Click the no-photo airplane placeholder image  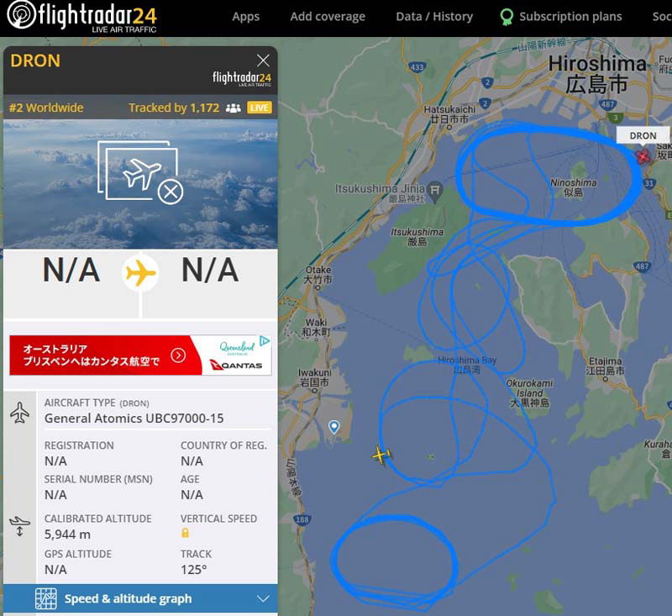click(x=140, y=173)
